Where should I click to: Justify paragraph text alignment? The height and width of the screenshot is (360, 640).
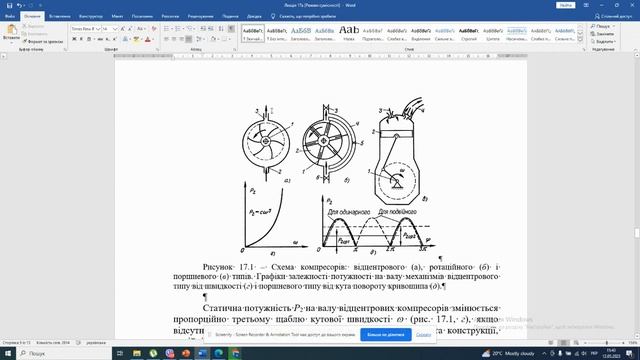coord(189,39)
